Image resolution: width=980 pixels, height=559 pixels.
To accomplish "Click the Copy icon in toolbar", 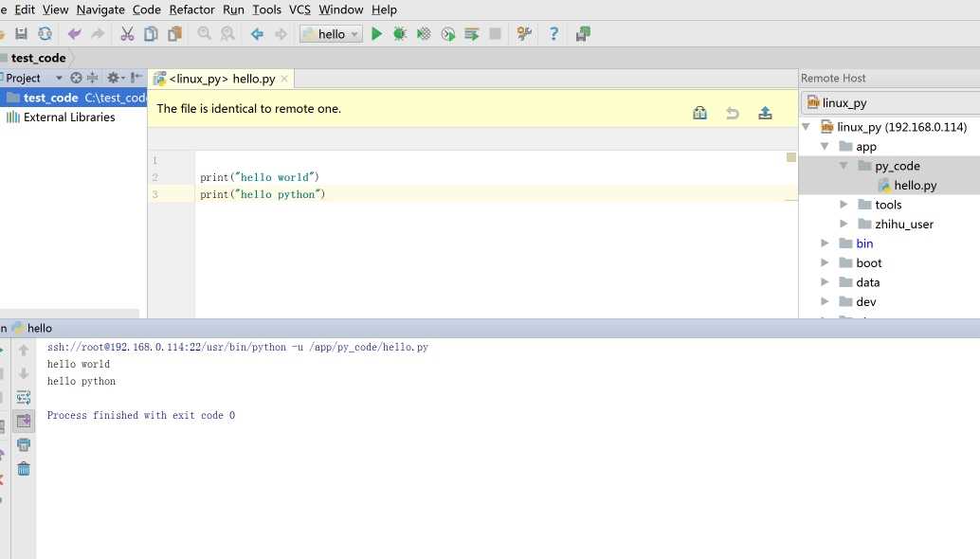I will click(151, 34).
